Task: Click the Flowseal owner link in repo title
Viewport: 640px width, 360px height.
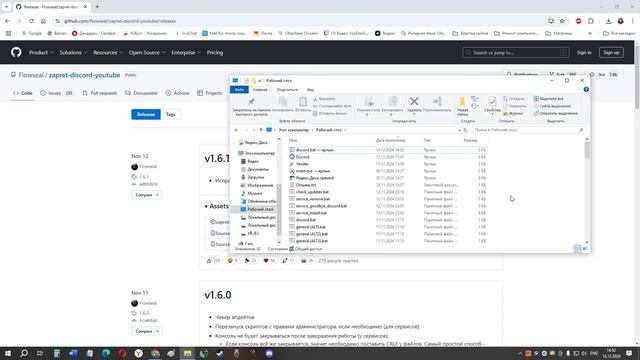Action: (x=31, y=75)
